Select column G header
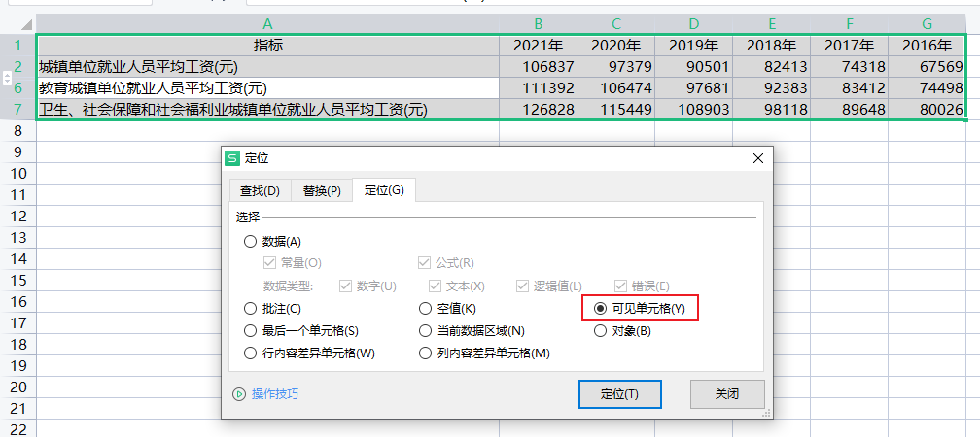The image size is (980, 437). [927, 23]
